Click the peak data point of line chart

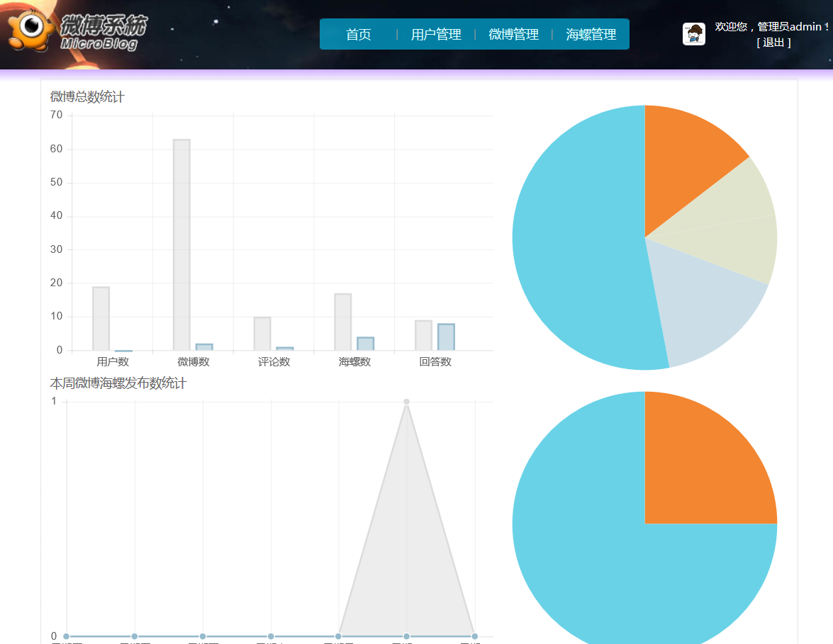click(406, 402)
